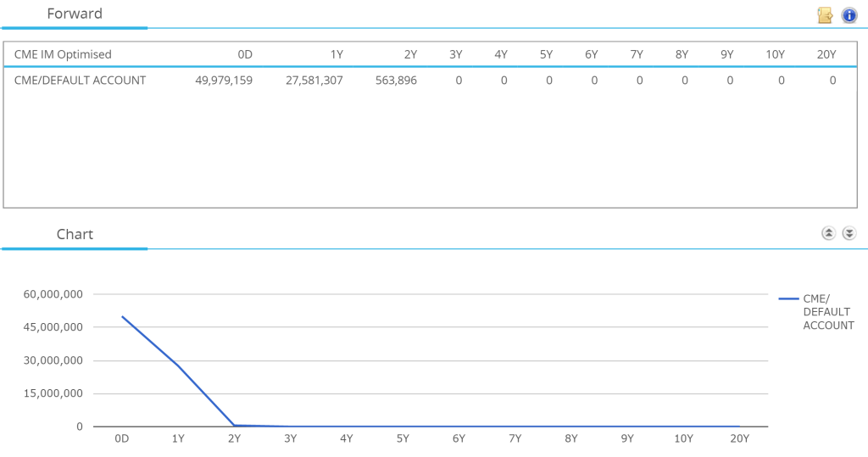Click the export icon in the Forward header
Image resolution: width=868 pixels, height=457 pixels.
[825, 15]
